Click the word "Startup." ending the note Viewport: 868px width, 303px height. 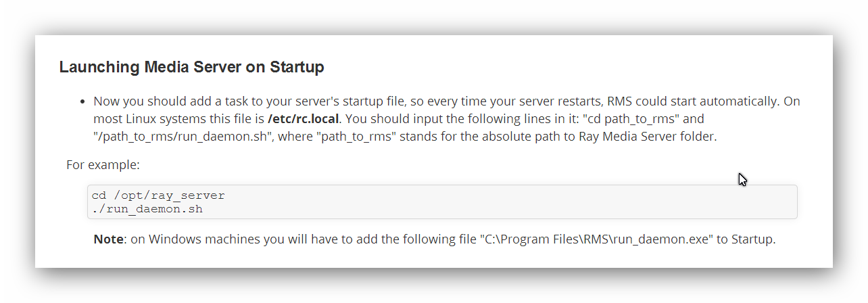[752, 239]
